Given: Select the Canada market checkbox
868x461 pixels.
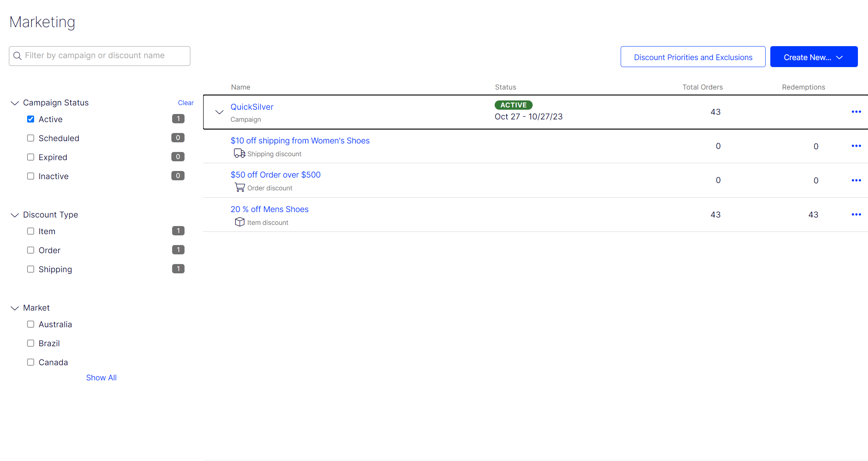Looking at the screenshot, I should coord(31,362).
